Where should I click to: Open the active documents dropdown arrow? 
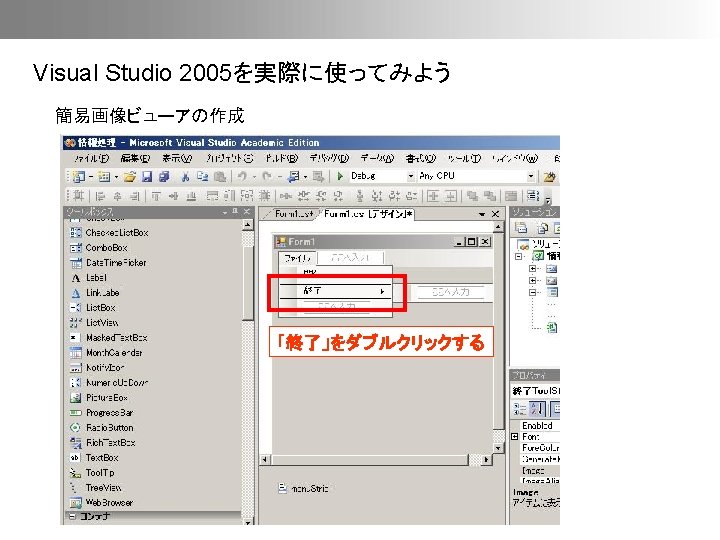[x=482, y=214]
